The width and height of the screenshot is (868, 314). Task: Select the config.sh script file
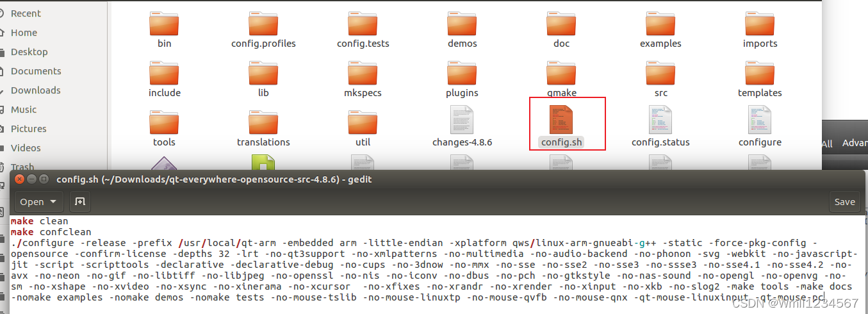coord(561,126)
